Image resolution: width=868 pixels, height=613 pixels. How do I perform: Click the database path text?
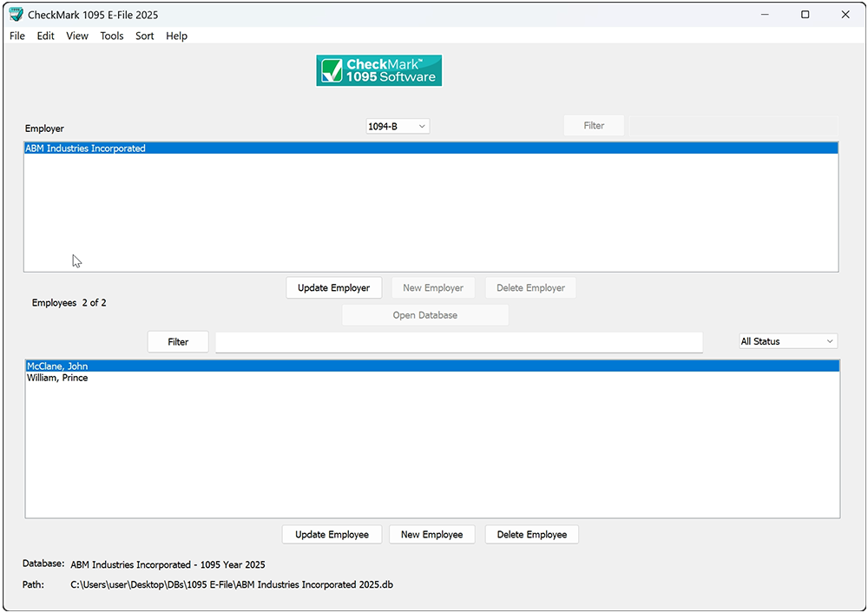(x=232, y=584)
